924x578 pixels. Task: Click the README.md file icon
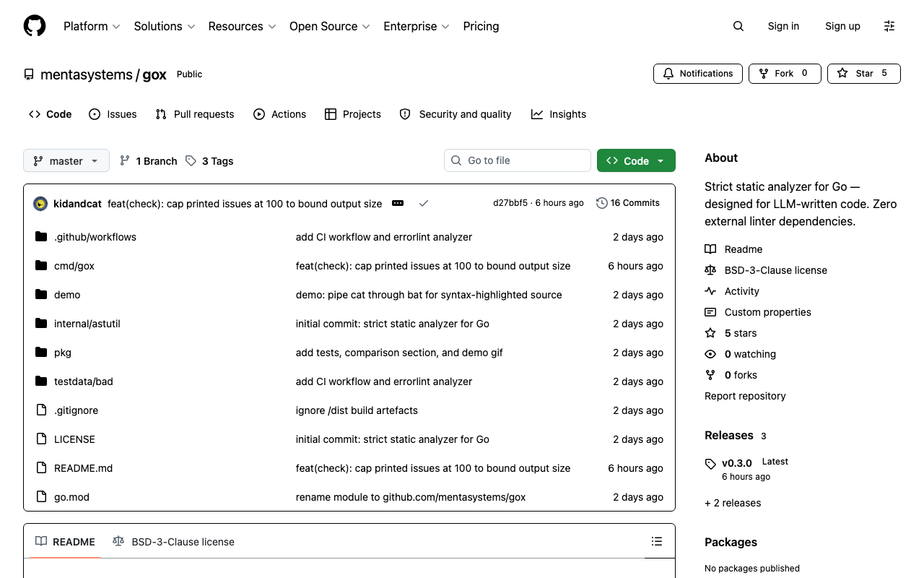pyautogui.click(x=41, y=468)
